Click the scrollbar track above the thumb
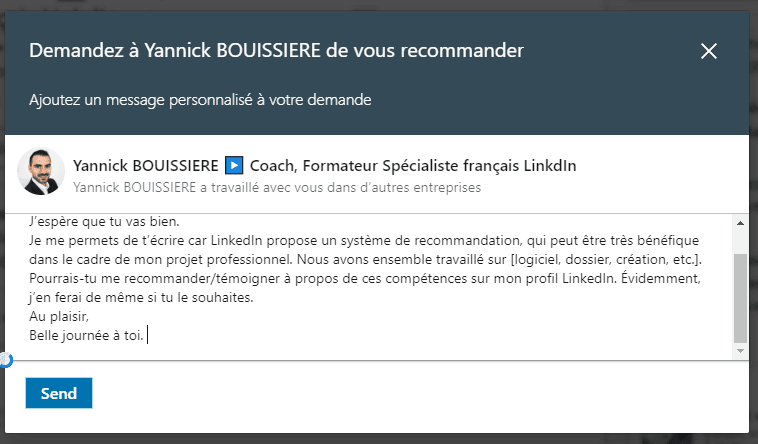 740,240
